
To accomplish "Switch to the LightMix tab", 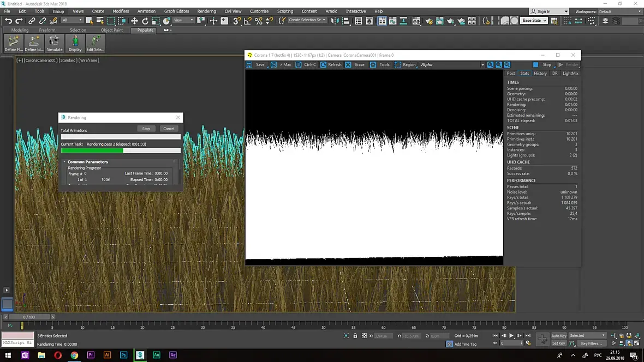I will point(570,73).
